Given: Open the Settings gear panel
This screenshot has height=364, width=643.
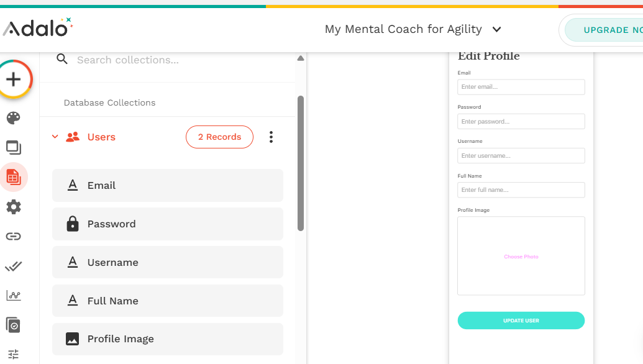Looking at the screenshot, I should pos(14,207).
